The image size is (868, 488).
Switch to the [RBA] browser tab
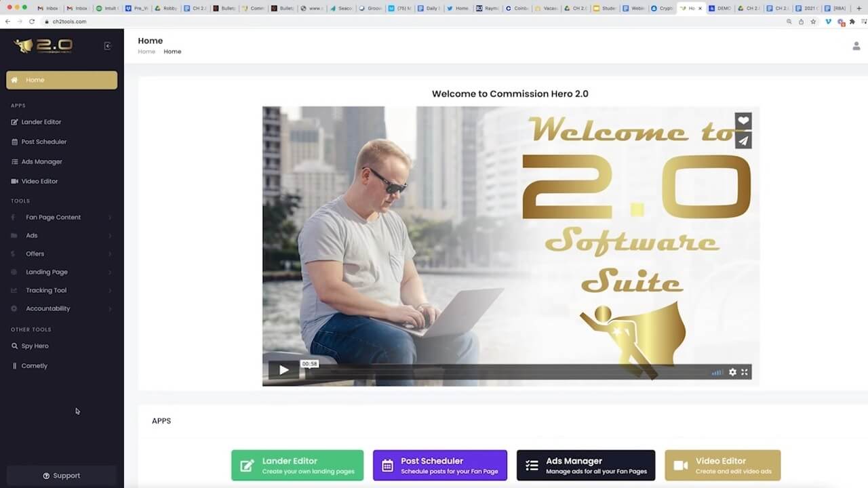click(x=837, y=8)
